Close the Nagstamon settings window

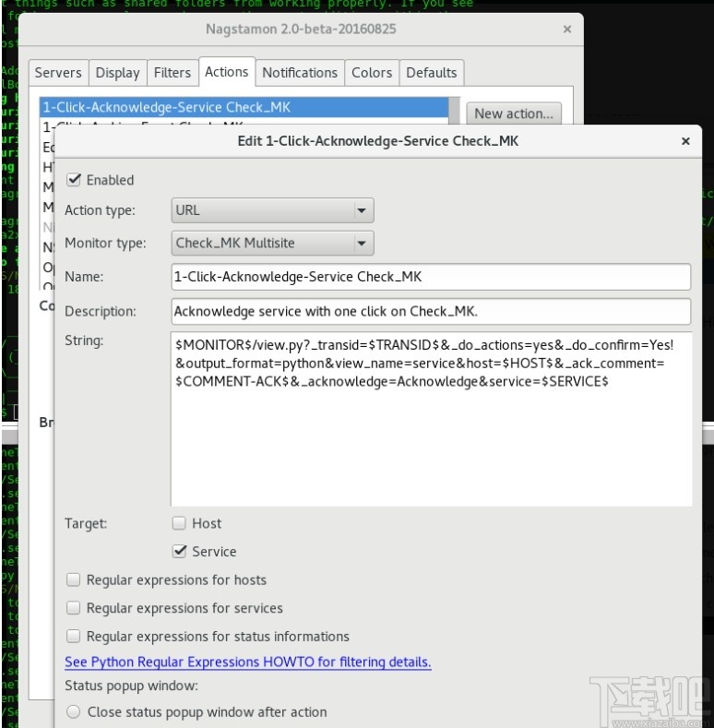click(x=566, y=30)
